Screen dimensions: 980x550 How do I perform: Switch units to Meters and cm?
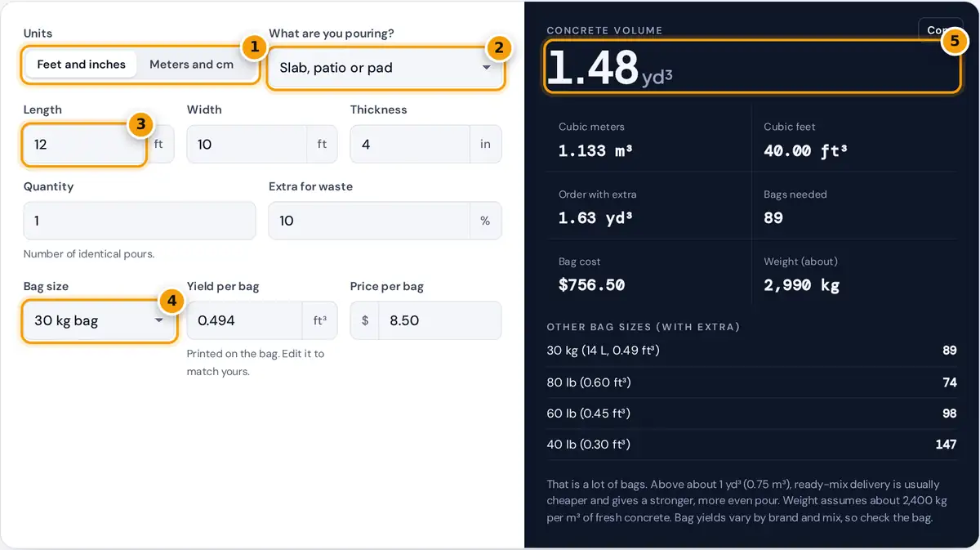191,65
